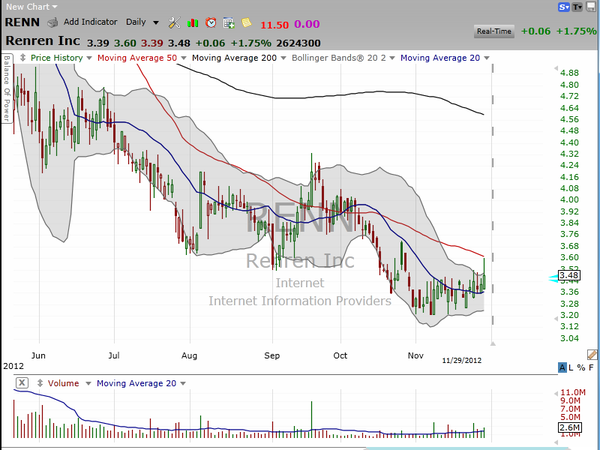Image resolution: width=600 pixels, height=450 pixels.
Task: Expand volume pane Moving Average 20 dropdown arrow
Action: (x=183, y=383)
